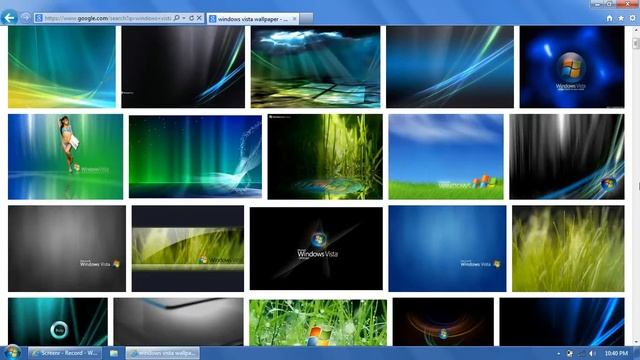This screenshot has width=640, height=360.
Task: Open the gray-streak wallpaper with orb at corner
Action: [567, 157]
